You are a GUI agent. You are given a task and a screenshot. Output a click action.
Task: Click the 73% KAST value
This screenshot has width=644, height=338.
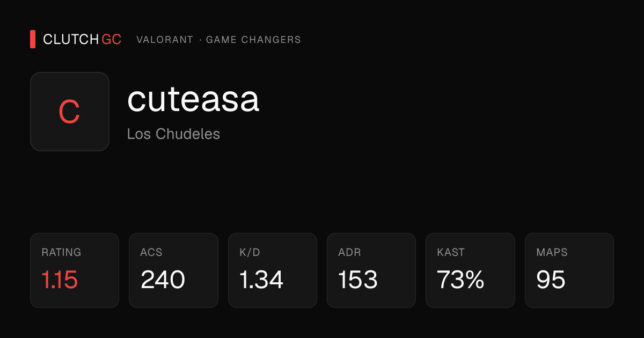460,280
